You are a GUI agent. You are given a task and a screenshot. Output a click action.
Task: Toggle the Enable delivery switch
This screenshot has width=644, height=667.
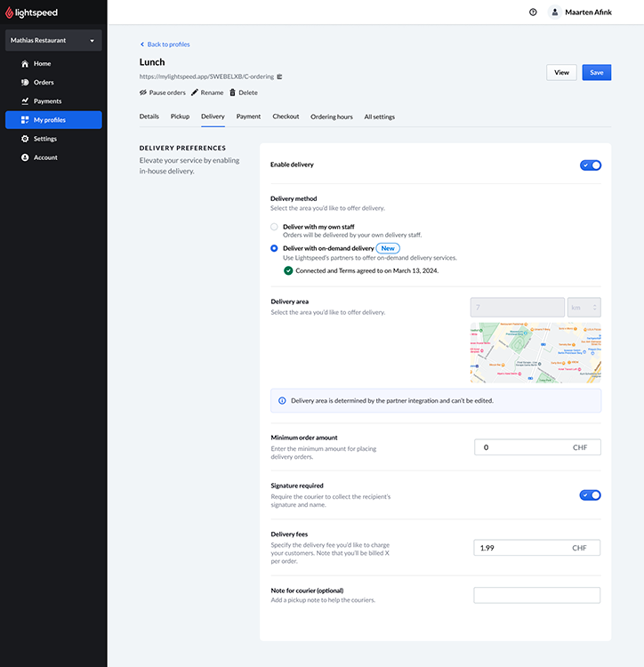pos(590,165)
